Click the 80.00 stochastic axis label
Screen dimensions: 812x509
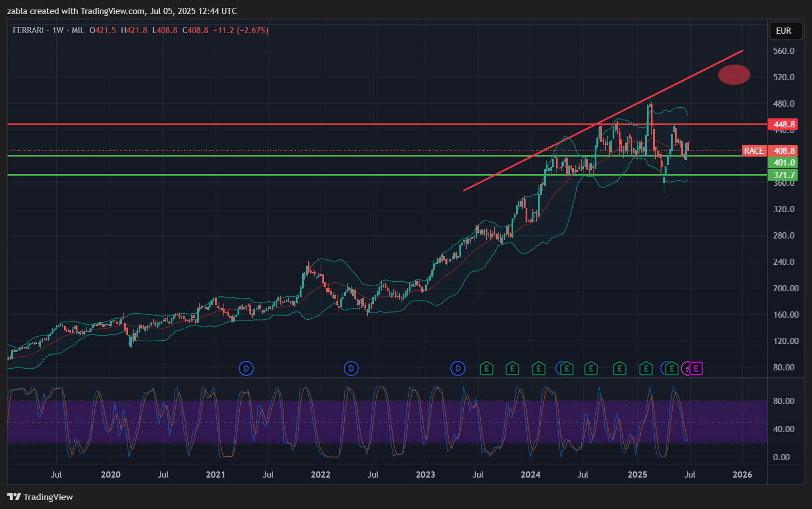784,401
